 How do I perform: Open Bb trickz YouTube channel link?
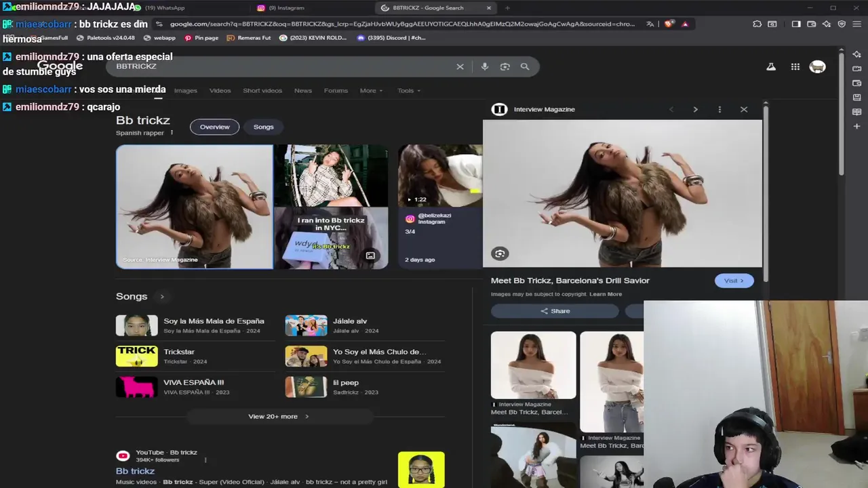tap(135, 471)
